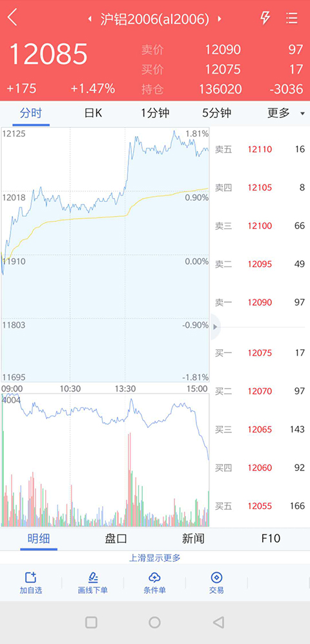Screen dimensions: 310x644
Task: Select the 日K chart tab
Action: (93, 113)
